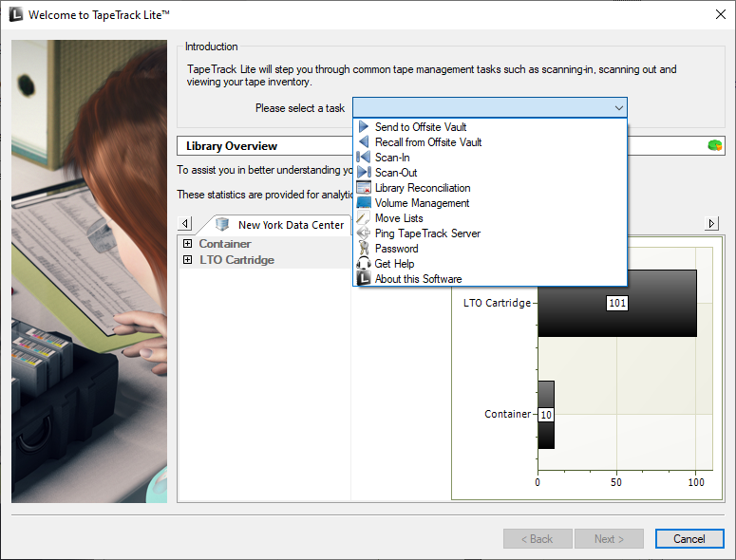This screenshot has width=736, height=560.
Task: Expand the LTO Cartridge tree node
Action: coord(187,259)
